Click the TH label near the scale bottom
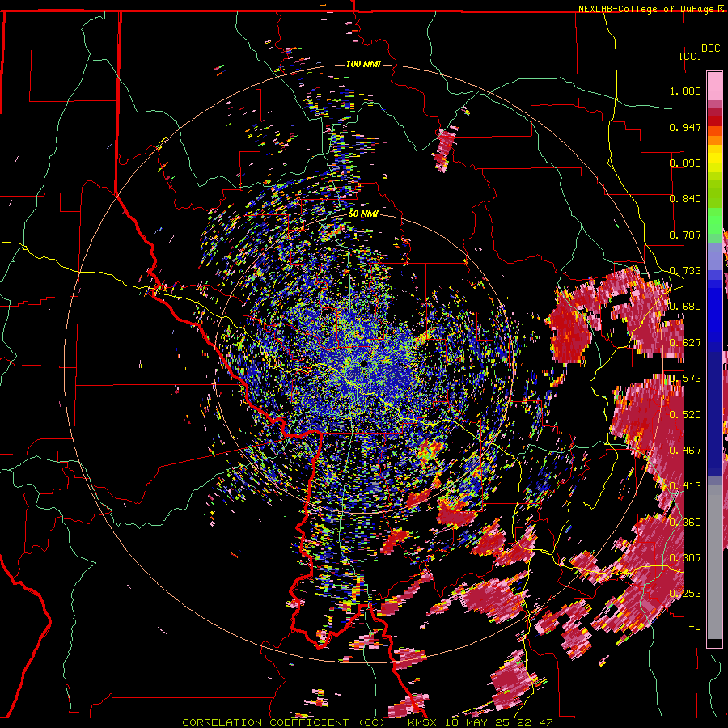Viewport: 728px width, 728px height. click(695, 630)
